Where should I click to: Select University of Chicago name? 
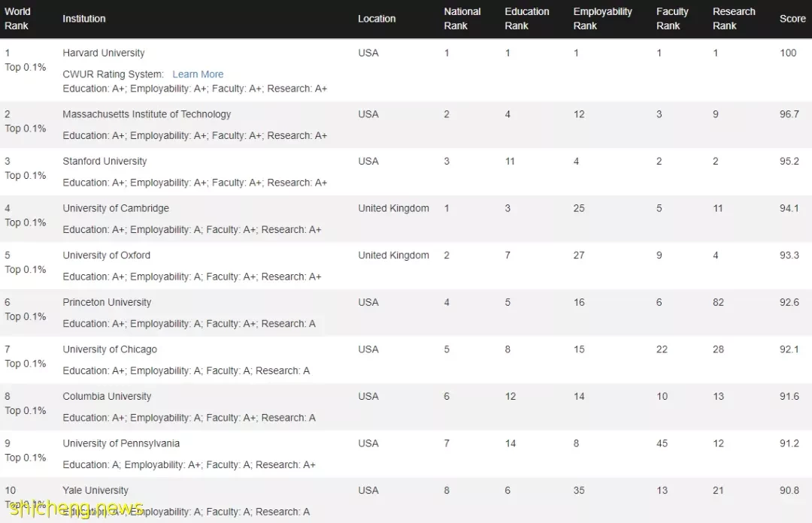(x=110, y=349)
